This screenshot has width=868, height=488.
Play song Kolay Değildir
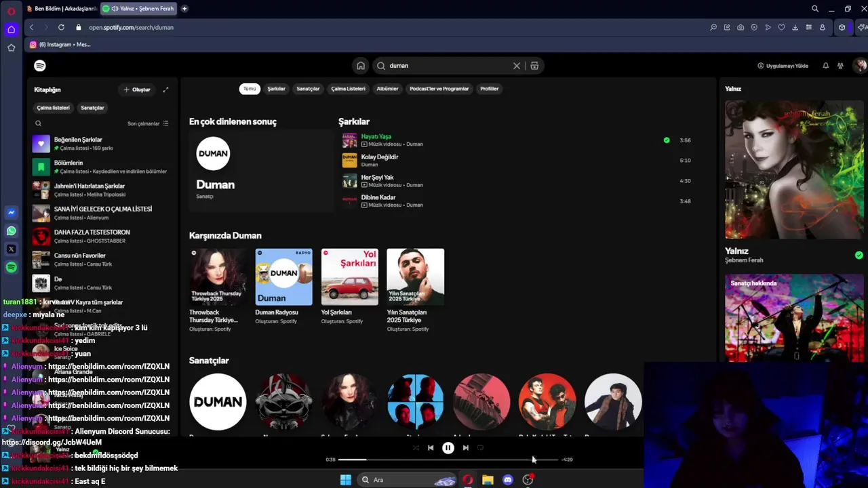[380, 157]
